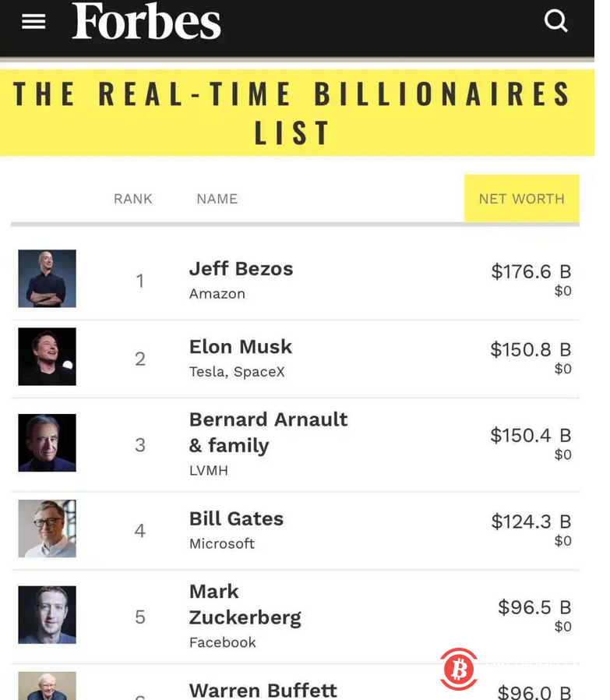610x700 pixels.
Task: Sort by the Rank column header
Action: (x=133, y=199)
